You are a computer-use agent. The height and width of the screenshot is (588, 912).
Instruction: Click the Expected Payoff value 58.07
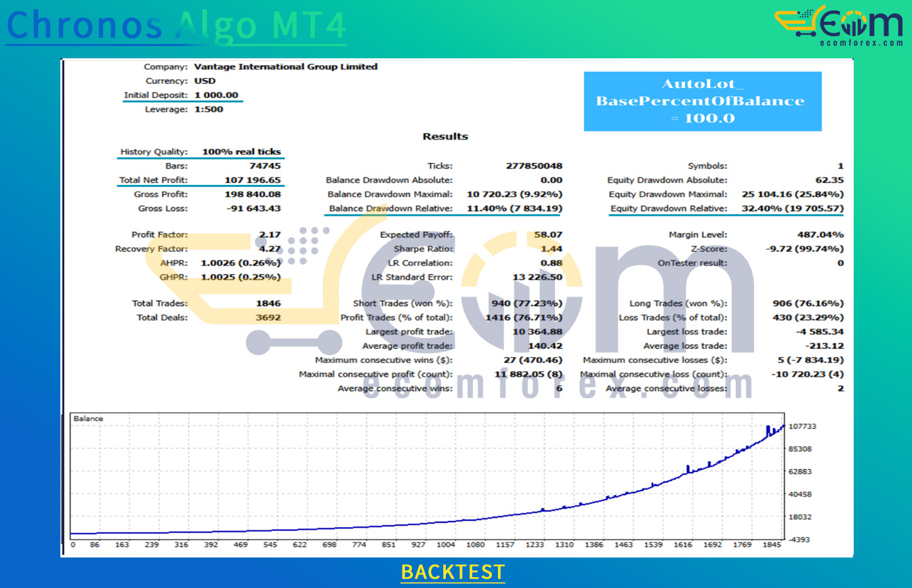point(549,235)
